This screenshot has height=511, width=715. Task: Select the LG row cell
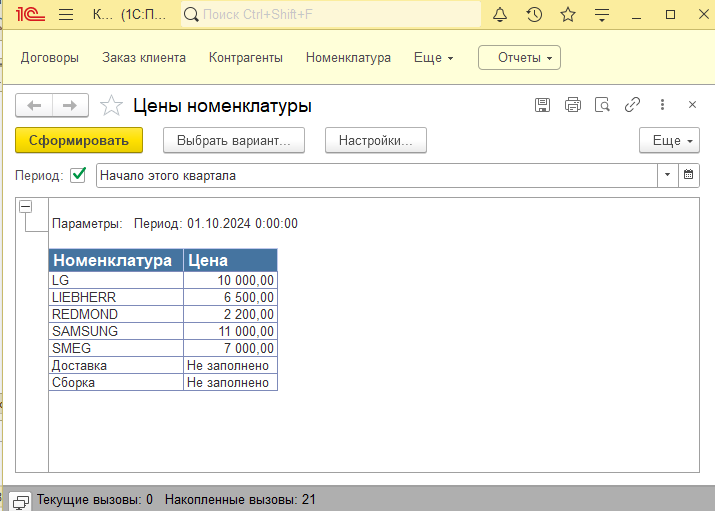tap(116, 280)
